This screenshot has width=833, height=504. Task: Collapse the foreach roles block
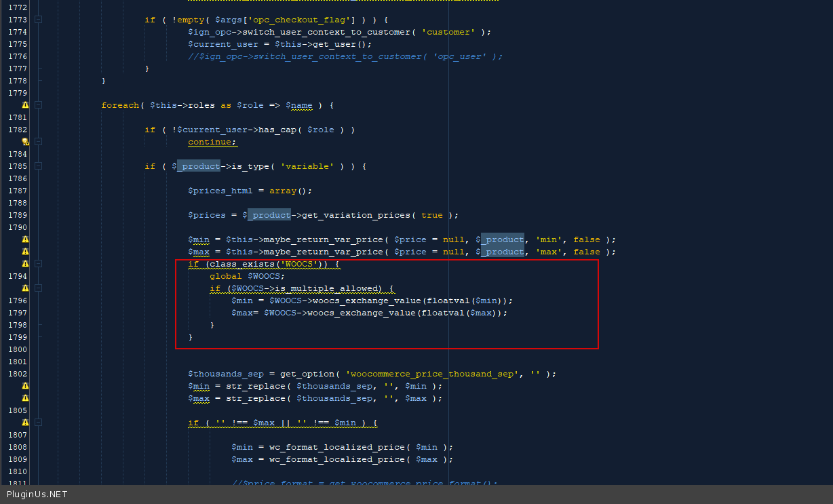pos(38,105)
